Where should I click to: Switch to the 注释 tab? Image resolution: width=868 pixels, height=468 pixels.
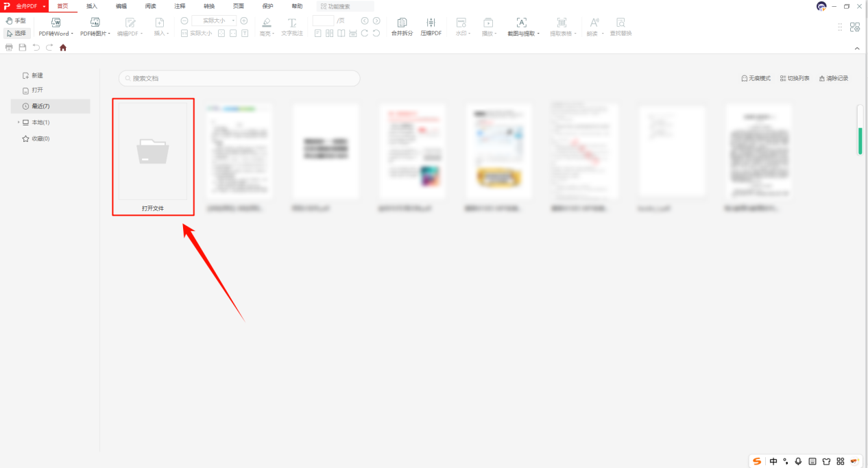pos(180,6)
